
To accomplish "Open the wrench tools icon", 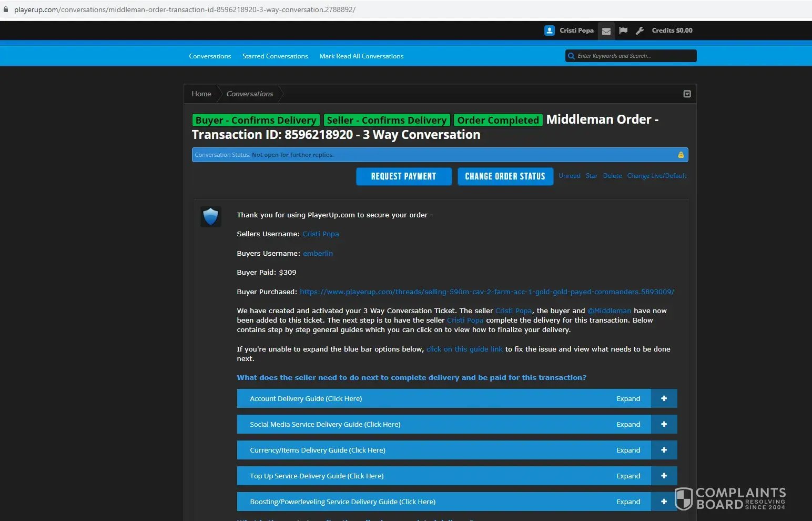I will click(640, 31).
